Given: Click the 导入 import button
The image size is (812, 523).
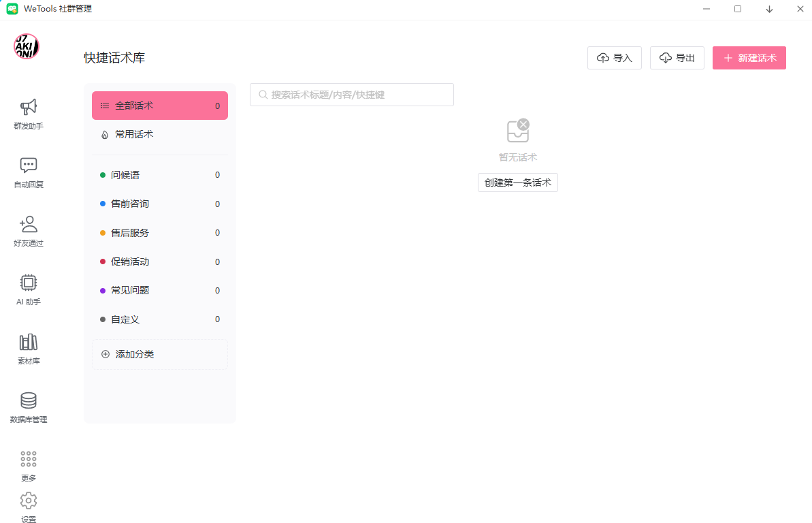Looking at the screenshot, I should tap(615, 58).
